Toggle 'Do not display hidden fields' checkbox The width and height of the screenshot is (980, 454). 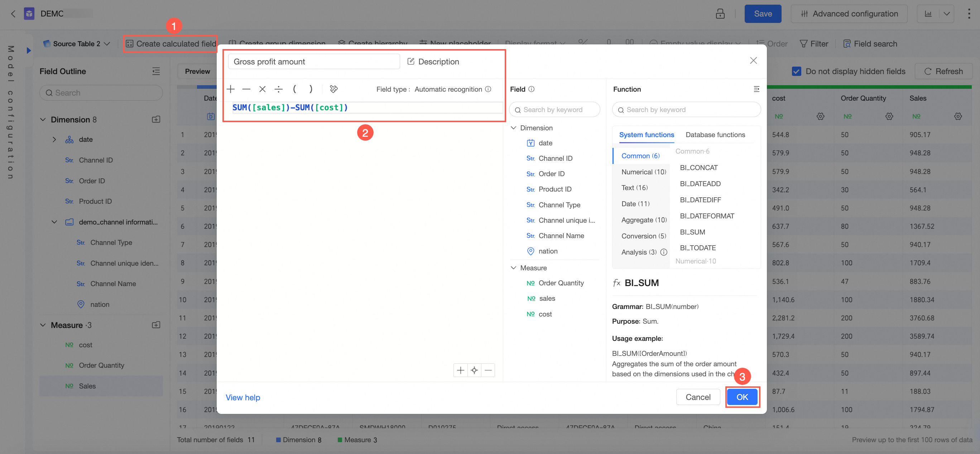[796, 71]
